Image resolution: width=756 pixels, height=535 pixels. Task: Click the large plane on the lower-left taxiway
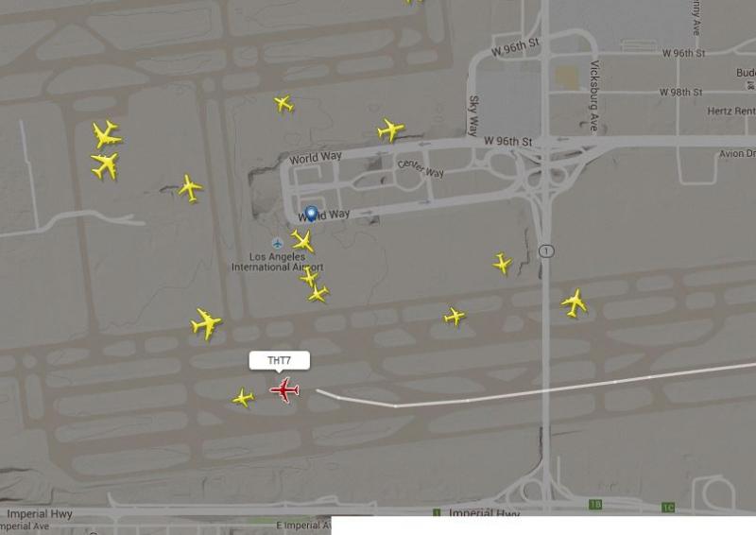(x=206, y=323)
